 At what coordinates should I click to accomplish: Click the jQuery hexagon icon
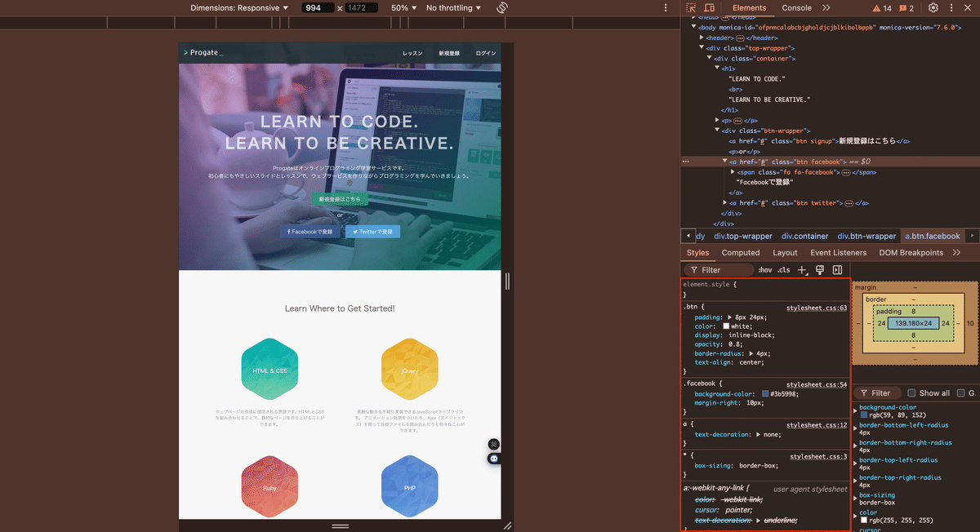point(410,370)
